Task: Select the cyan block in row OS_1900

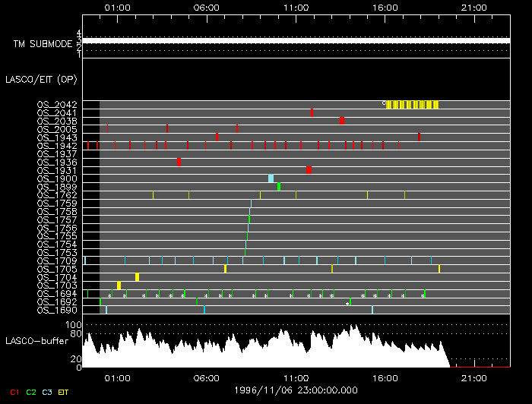Action: (x=271, y=178)
